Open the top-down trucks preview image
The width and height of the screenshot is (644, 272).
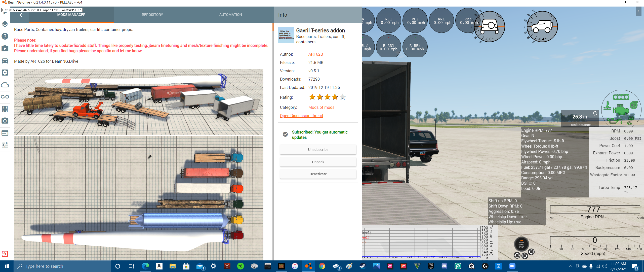(139, 198)
